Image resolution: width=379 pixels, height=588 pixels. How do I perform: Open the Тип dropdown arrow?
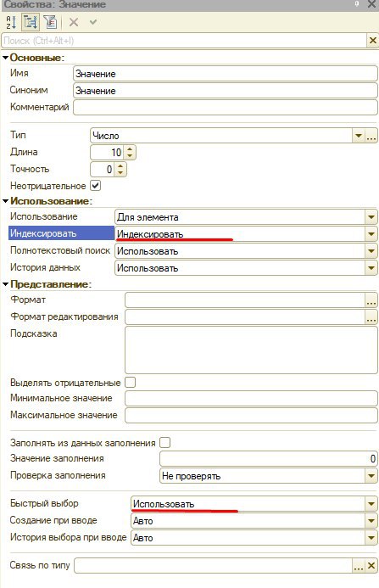(x=359, y=136)
